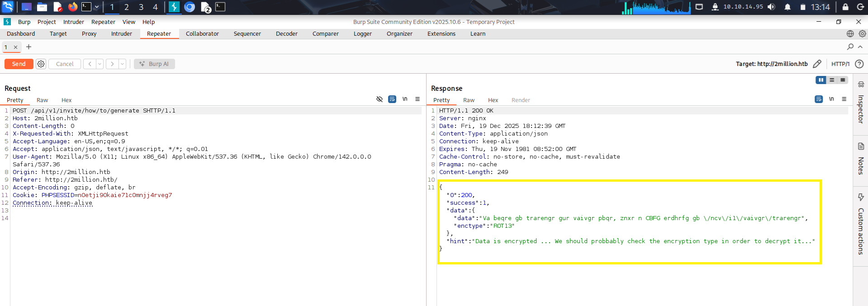Expand history forward dropdown arrow
This screenshot has height=306, width=868.
pyautogui.click(x=122, y=64)
